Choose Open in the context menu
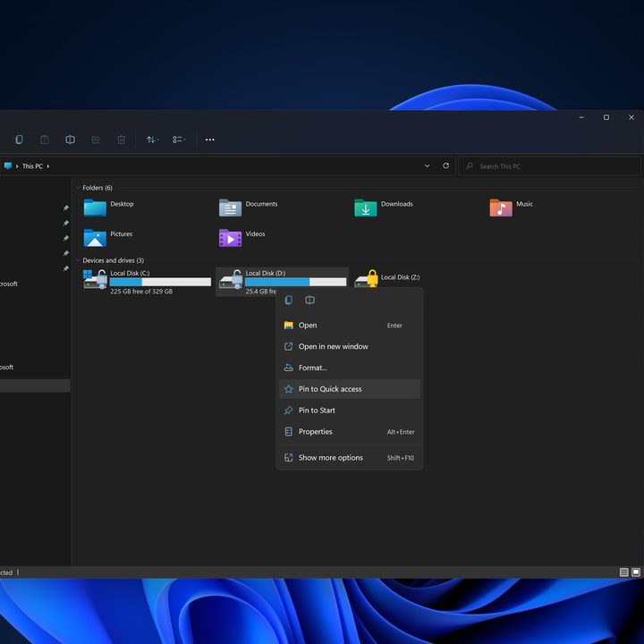 click(x=350, y=326)
